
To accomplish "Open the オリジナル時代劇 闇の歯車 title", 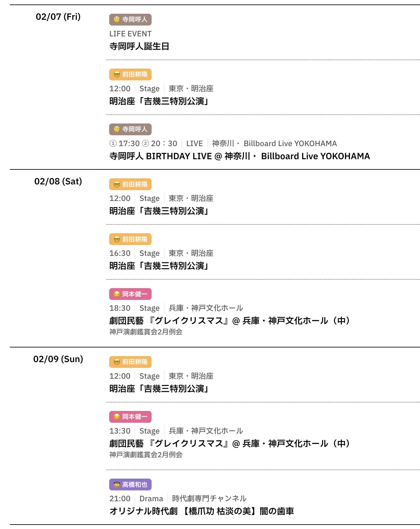I will pyautogui.click(x=201, y=511).
